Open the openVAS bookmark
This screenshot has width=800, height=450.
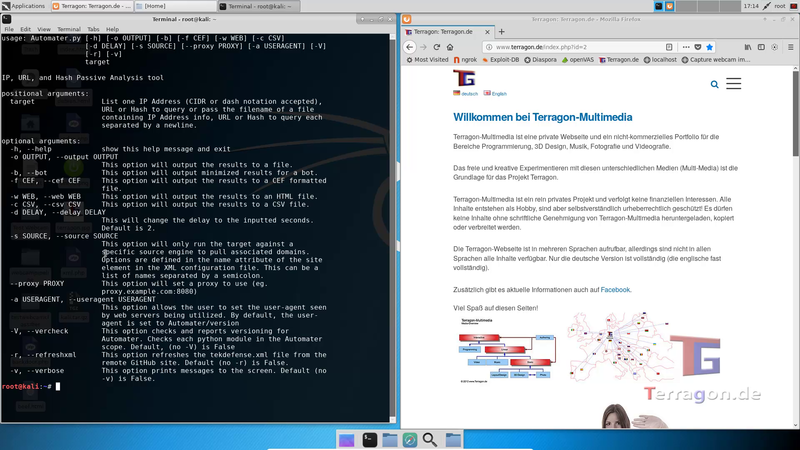[578, 60]
